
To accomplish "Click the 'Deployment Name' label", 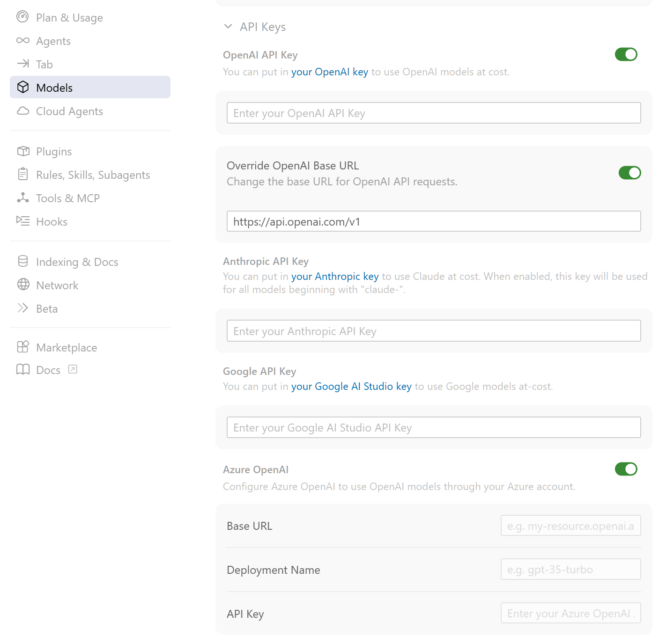I will pyautogui.click(x=274, y=570).
